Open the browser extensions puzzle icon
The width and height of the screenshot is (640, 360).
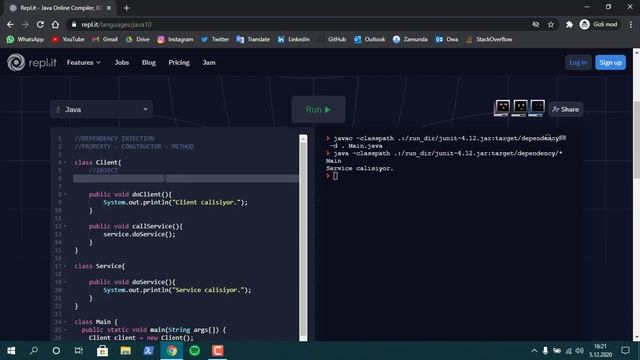(x=569, y=24)
